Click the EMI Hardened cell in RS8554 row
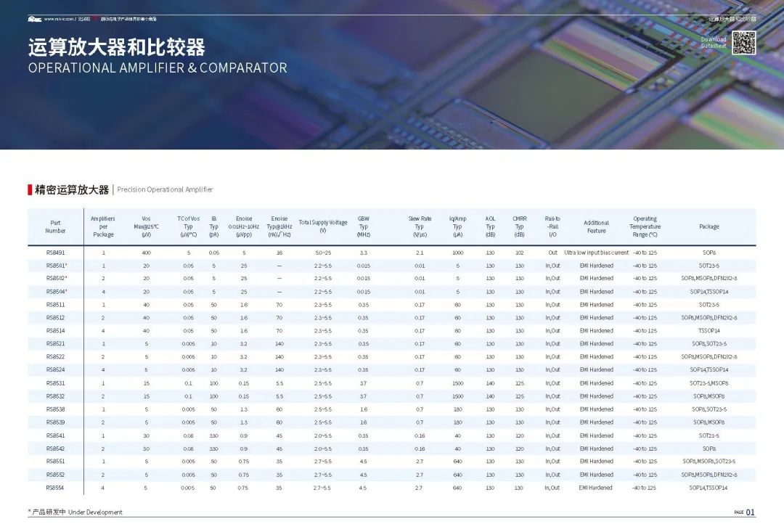 (595, 488)
